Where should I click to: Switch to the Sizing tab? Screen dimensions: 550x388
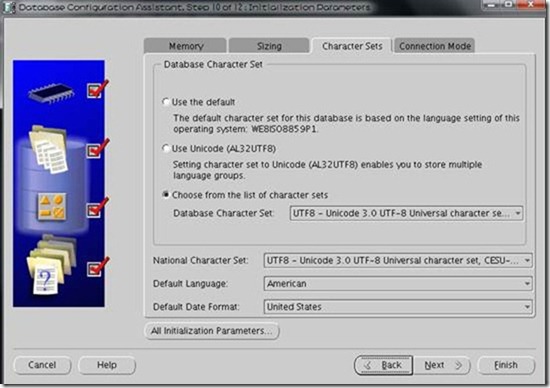pos(269,46)
